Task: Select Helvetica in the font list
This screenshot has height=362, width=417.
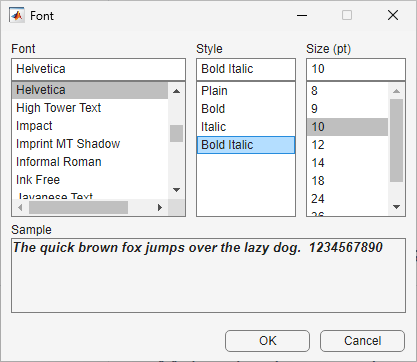Action: point(90,90)
